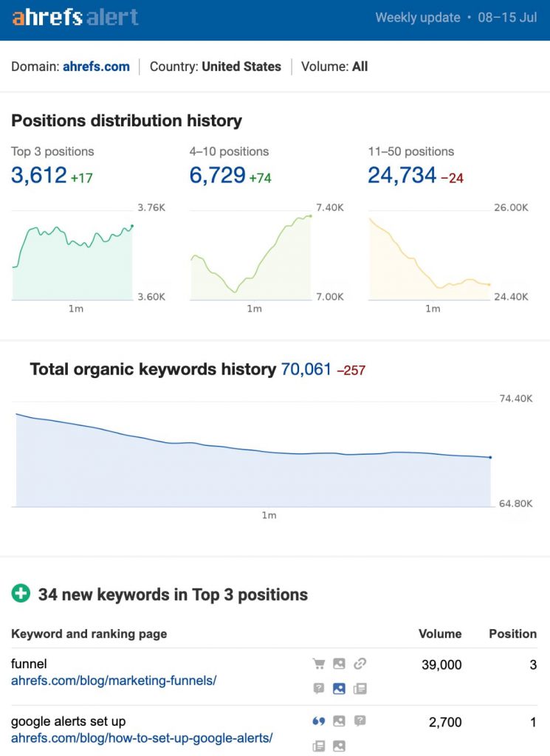Screen dimensions: 550x756
Task: Click the 74.40K axis label
Action: [x=516, y=398]
